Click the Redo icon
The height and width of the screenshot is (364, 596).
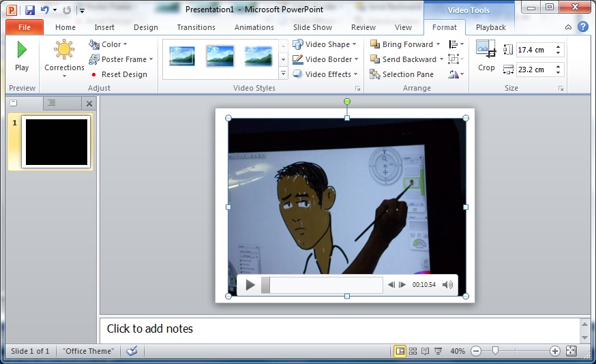[x=67, y=10]
